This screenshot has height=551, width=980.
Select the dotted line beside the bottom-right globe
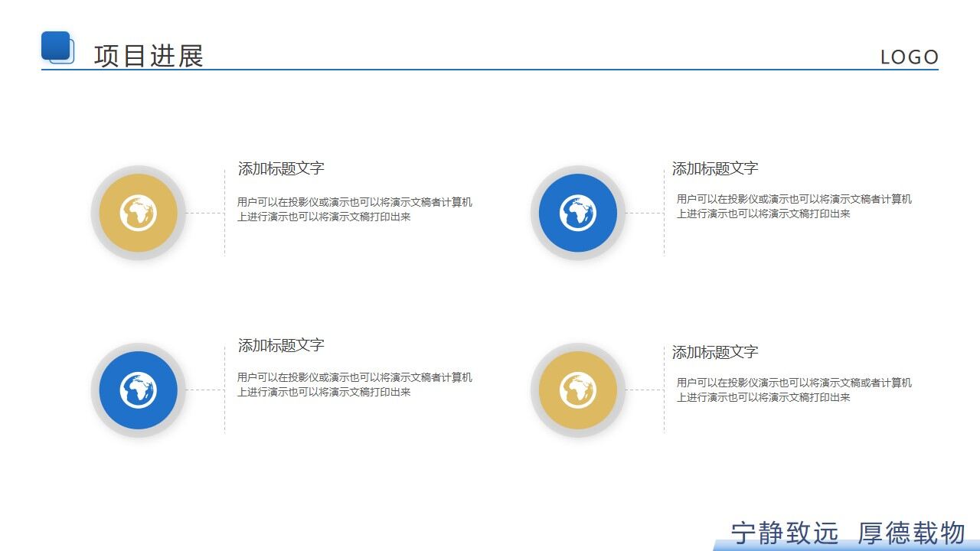pos(643,390)
